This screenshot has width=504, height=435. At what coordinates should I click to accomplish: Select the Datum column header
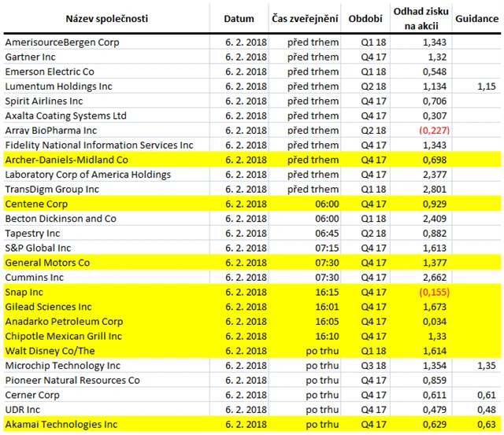(239, 19)
